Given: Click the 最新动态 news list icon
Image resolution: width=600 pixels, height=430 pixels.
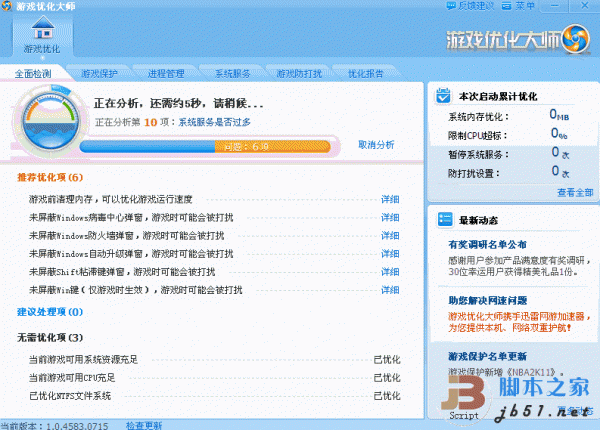Looking at the screenshot, I should (445, 220).
